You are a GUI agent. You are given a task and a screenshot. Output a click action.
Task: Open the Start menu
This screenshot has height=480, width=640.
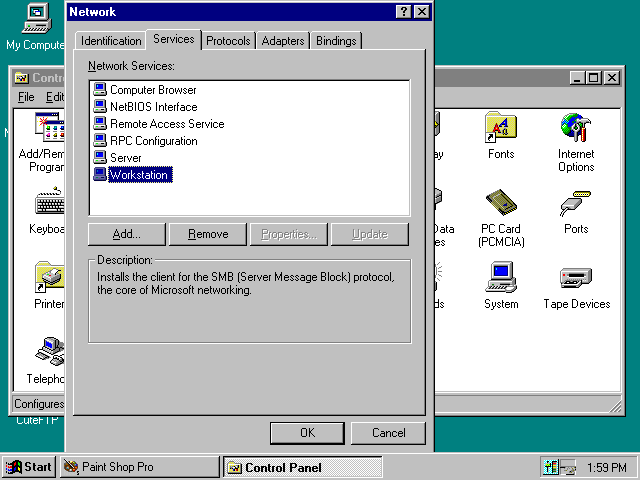29,467
